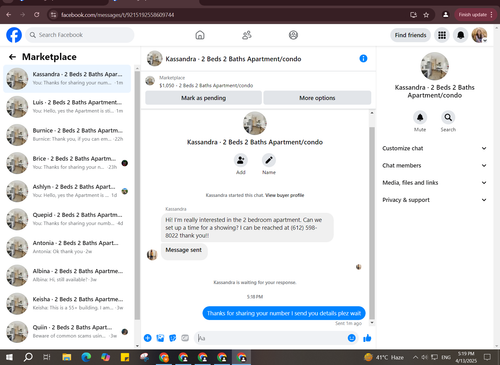Send a thumbs-up like
The height and width of the screenshot is (365, 500).
[x=367, y=338]
